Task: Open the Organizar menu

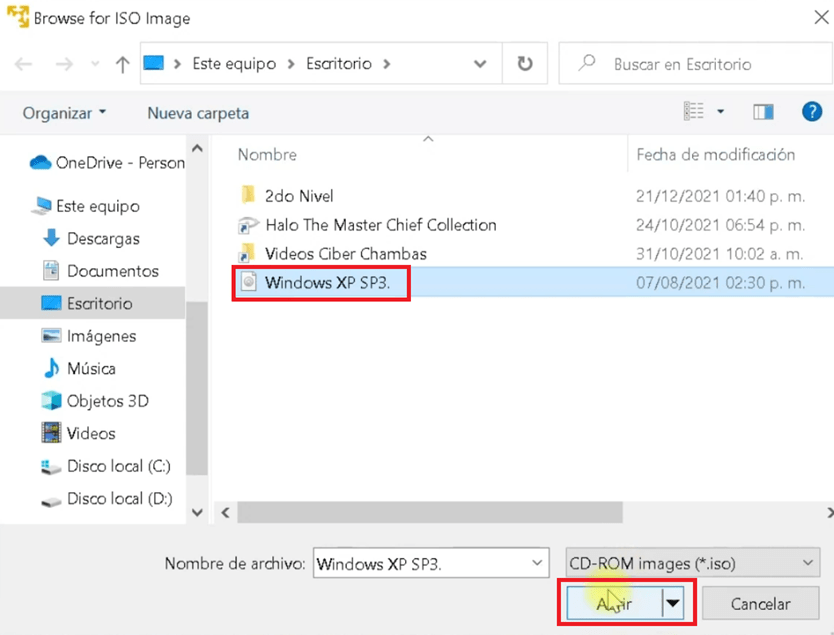Action: (x=64, y=113)
